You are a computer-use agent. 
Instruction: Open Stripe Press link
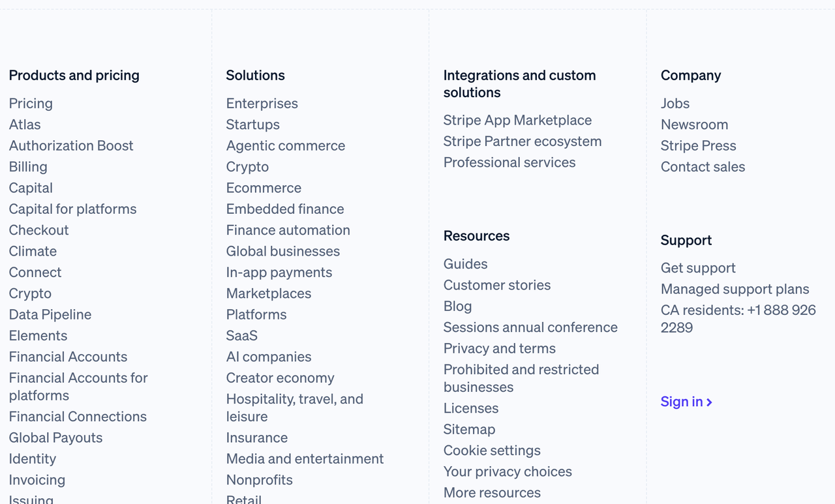(698, 145)
